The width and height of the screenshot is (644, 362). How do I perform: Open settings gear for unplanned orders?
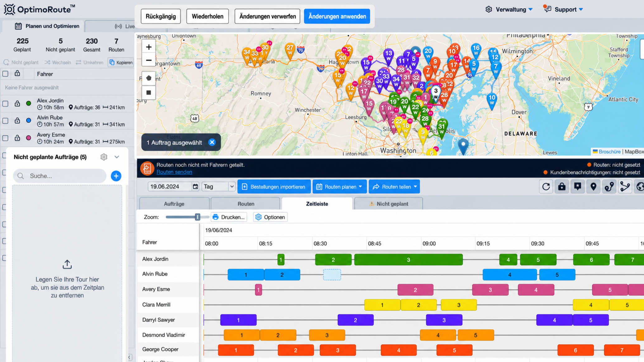pyautogui.click(x=104, y=157)
